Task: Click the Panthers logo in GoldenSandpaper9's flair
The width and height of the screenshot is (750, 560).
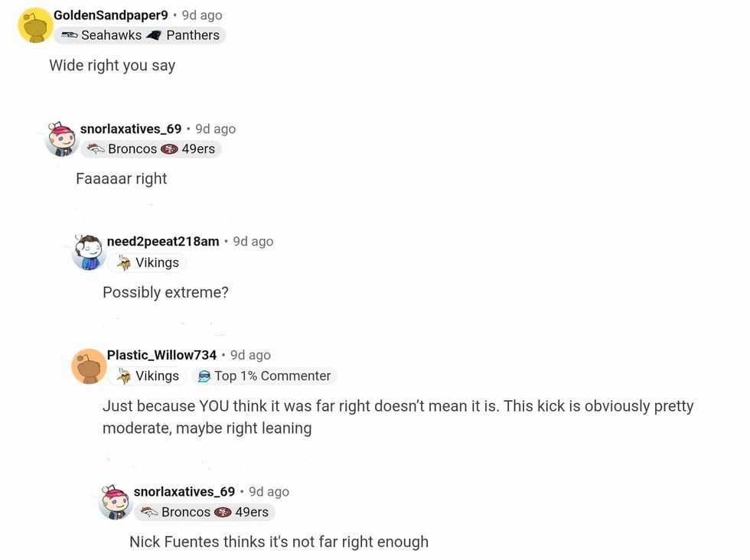Action: [x=155, y=35]
